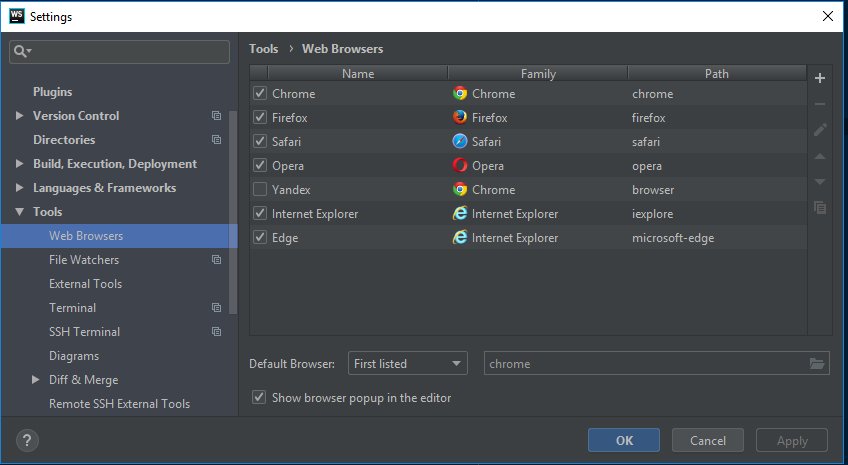The width and height of the screenshot is (848, 465).
Task: Expand Build, Execution, Deployment section
Action: pyautogui.click(x=19, y=163)
